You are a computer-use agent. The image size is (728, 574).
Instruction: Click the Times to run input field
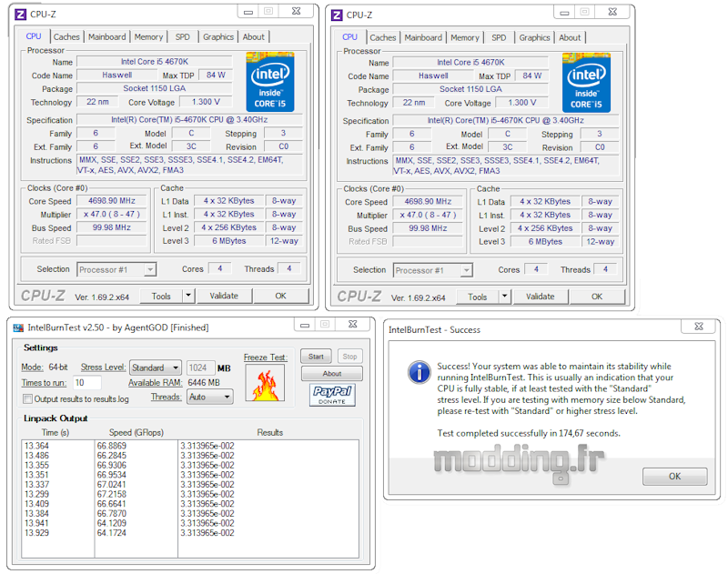[86, 383]
